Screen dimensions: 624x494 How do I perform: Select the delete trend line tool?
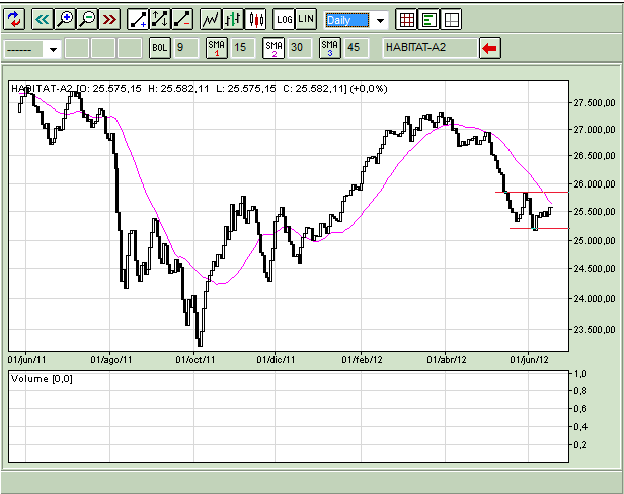pyautogui.click(x=182, y=19)
